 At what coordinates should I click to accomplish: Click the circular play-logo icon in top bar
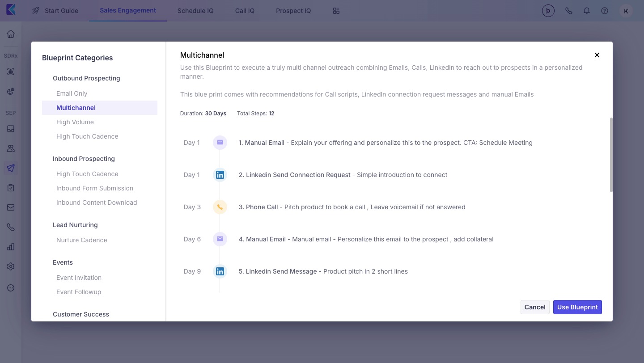(x=548, y=11)
